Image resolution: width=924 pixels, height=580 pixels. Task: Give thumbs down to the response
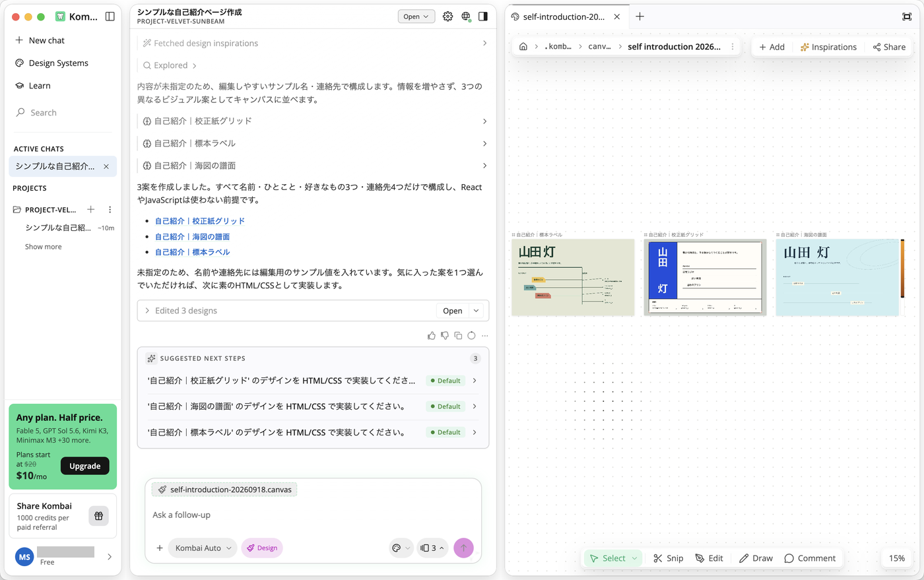click(445, 336)
